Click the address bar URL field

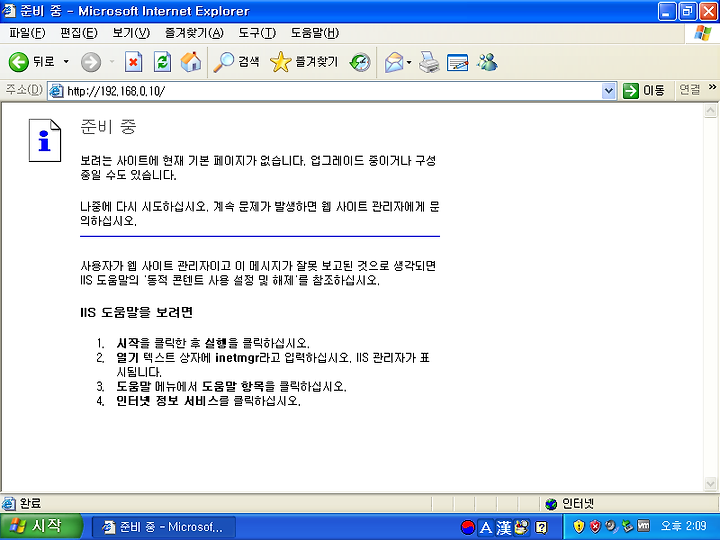click(x=333, y=91)
